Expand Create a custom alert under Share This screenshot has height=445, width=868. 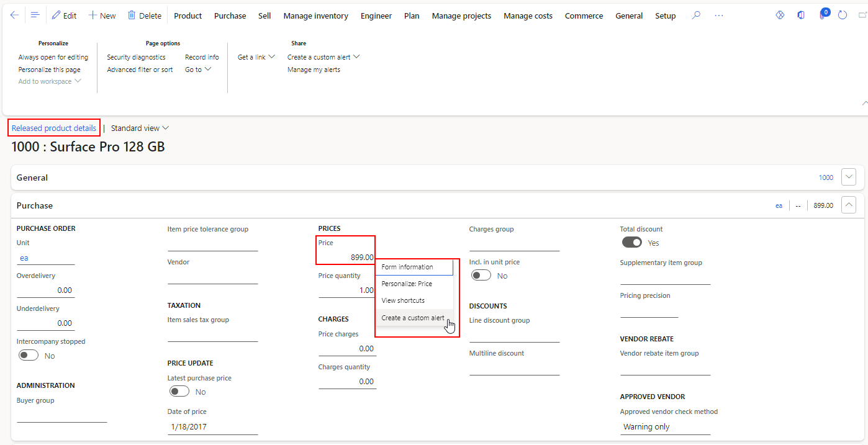tap(323, 57)
